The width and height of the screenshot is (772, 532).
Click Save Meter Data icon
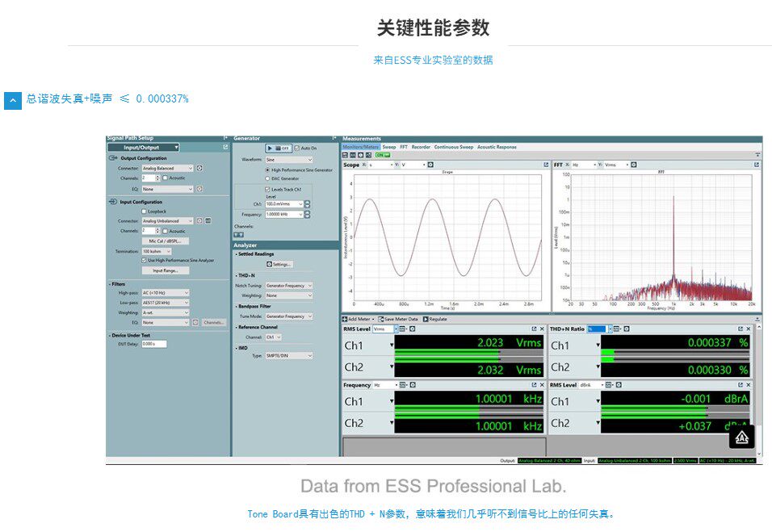click(x=380, y=320)
